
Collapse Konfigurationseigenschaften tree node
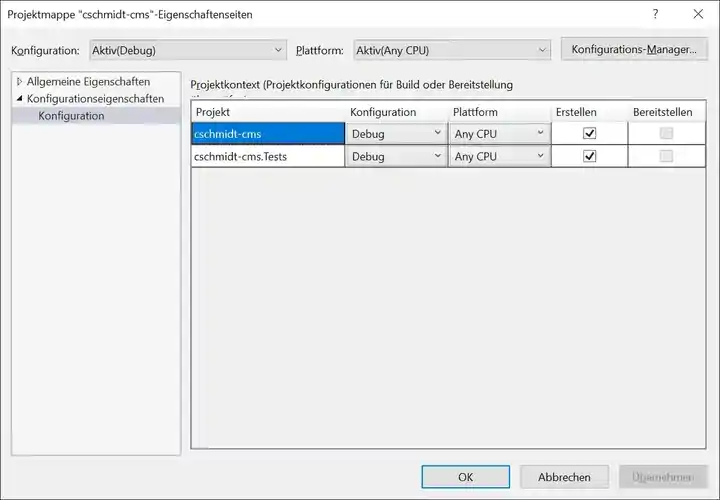pyautogui.click(x=19, y=99)
